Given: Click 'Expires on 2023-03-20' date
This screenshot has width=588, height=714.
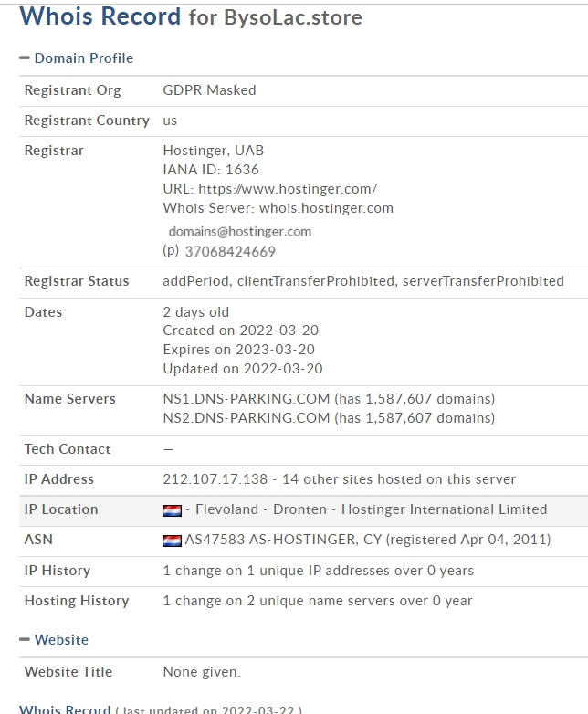Looking at the screenshot, I should [238, 350].
